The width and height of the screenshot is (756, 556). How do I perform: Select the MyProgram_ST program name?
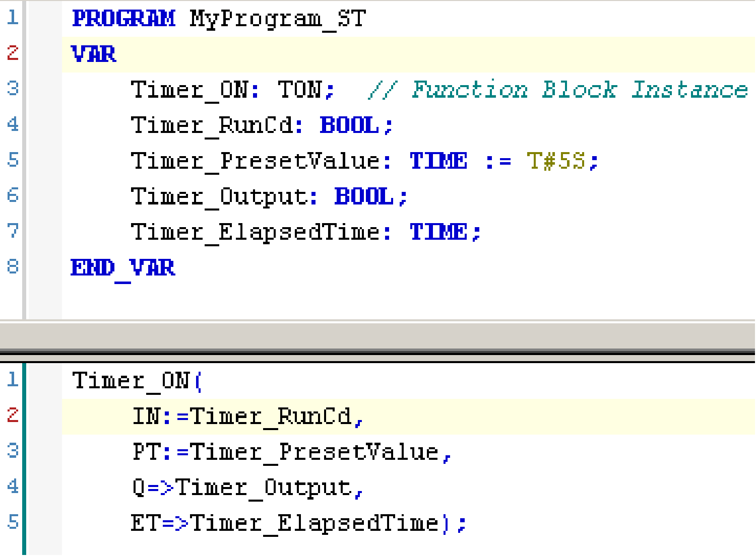(x=278, y=20)
